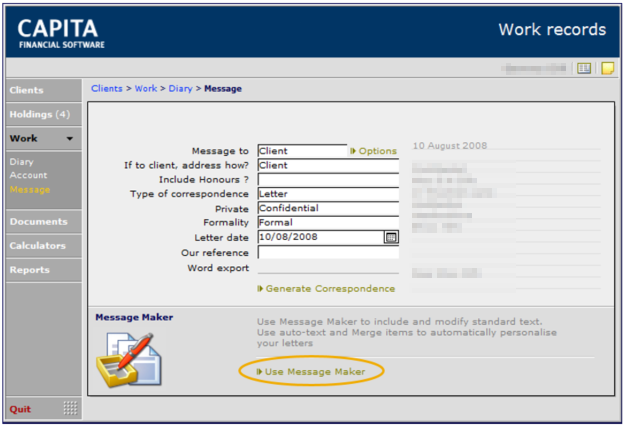Click the Include Honours field
Screen dimensions: 624x430
click(328, 180)
